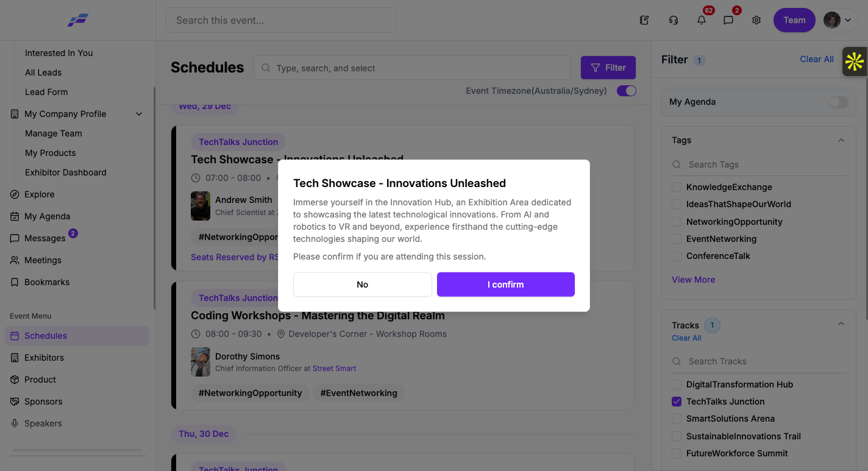Click the My Agenda calendar icon

point(15,216)
